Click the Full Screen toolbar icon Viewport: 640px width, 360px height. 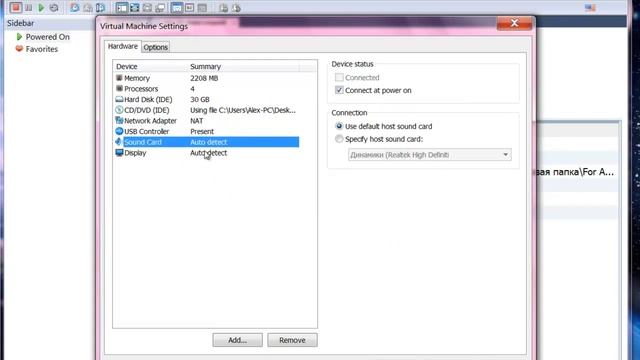(x=135, y=7)
